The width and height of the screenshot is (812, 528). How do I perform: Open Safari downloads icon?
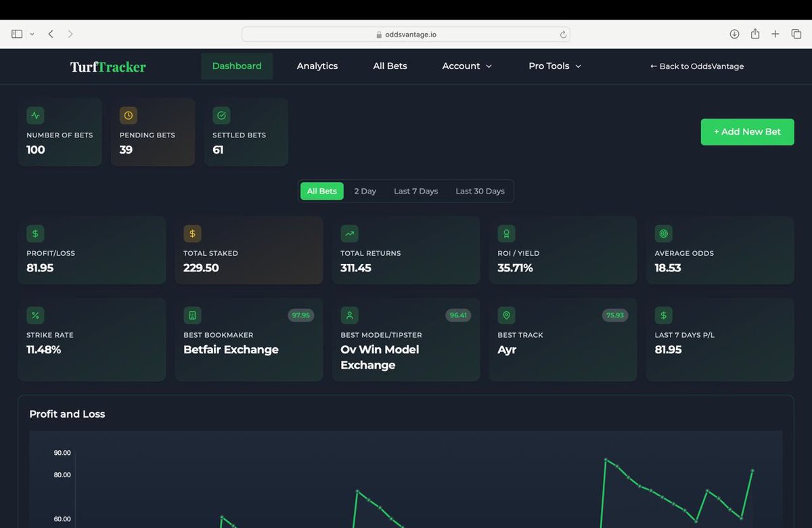point(734,34)
